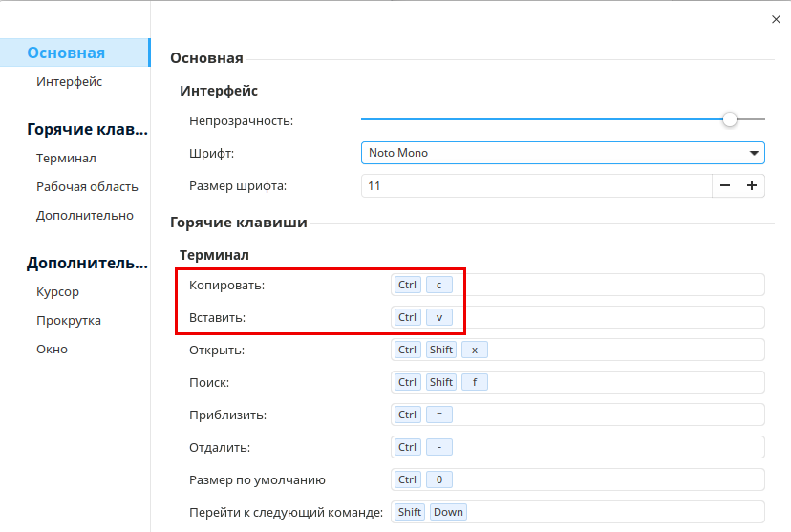This screenshot has height=532, width=791.
Task: Decrease font size with the minus button
Action: click(725, 185)
